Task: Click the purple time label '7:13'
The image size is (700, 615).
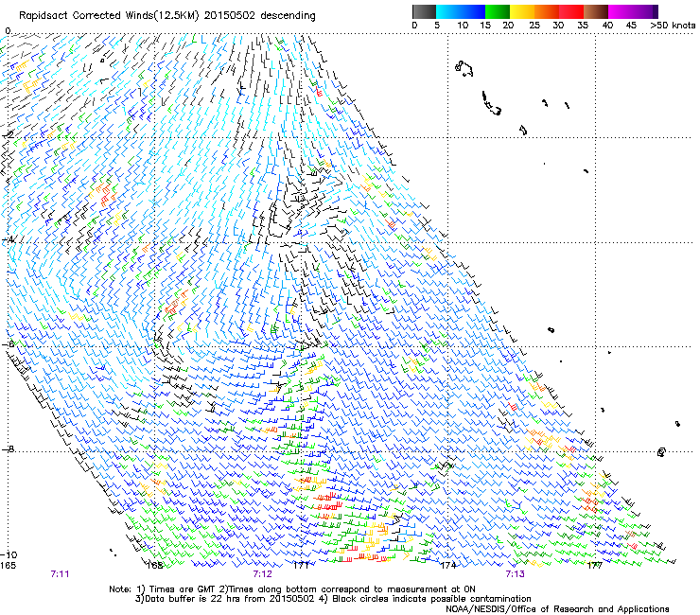Action: [516, 574]
